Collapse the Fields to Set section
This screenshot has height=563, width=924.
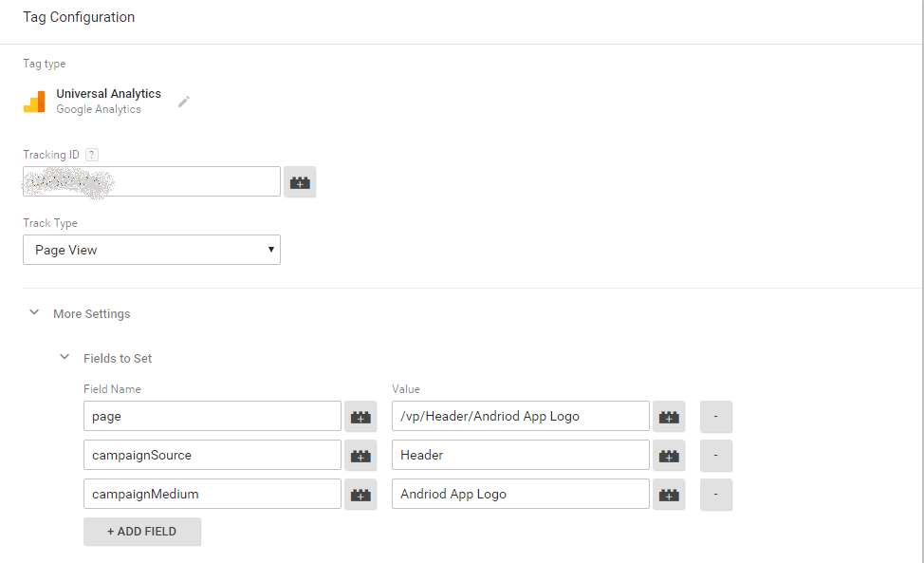(65, 357)
